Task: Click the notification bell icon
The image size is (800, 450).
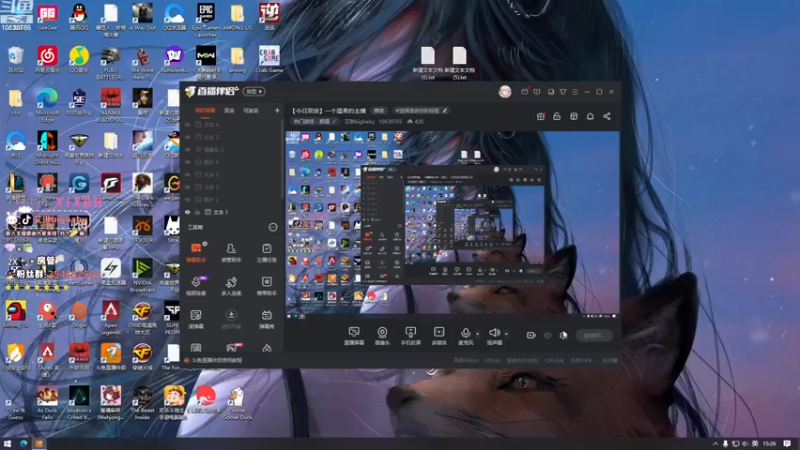Action: point(590,116)
